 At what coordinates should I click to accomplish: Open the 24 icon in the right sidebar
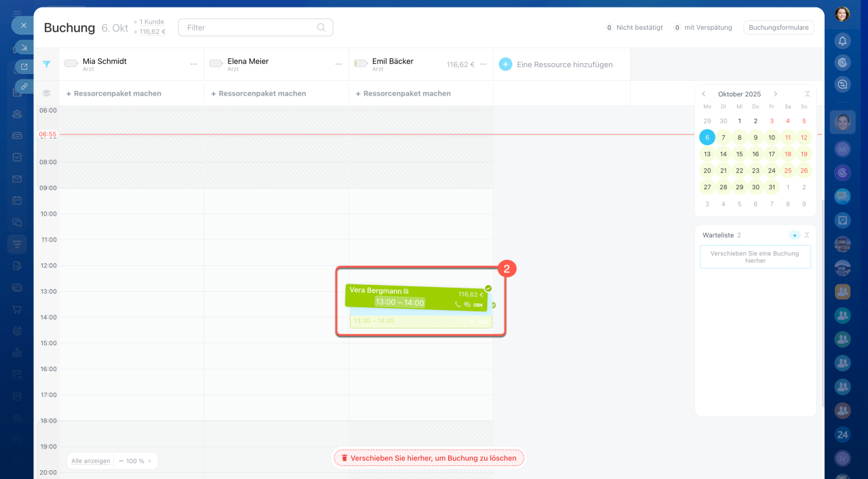click(x=842, y=434)
